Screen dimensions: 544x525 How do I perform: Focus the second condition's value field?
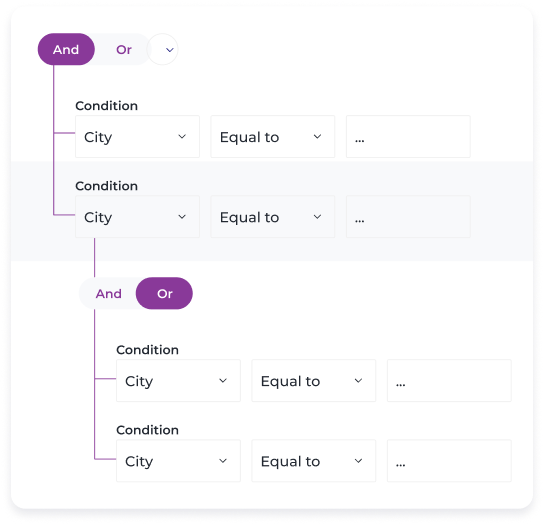(x=408, y=217)
